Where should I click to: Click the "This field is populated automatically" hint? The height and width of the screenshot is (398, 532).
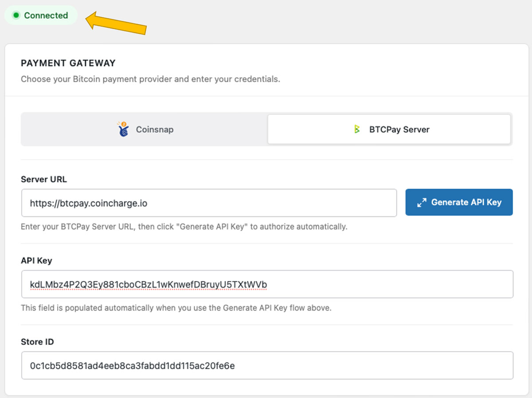176,307
